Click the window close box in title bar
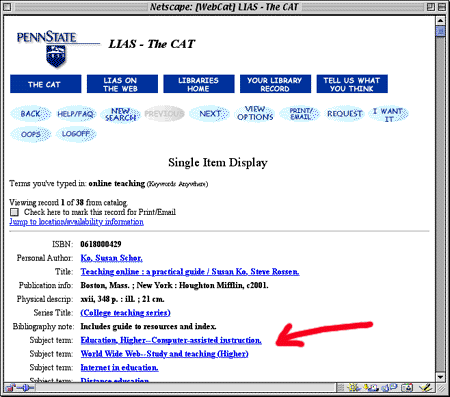450x397 pixels. (7, 7)
